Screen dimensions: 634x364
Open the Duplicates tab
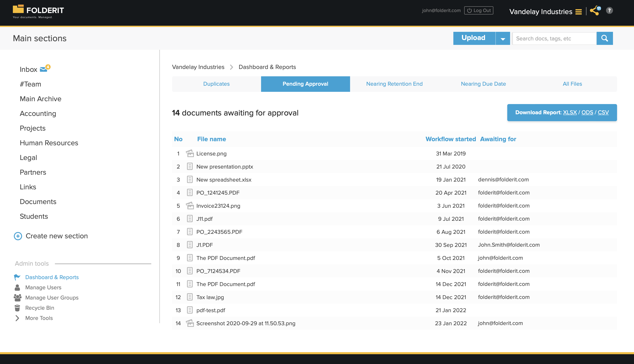pyautogui.click(x=216, y=84)
